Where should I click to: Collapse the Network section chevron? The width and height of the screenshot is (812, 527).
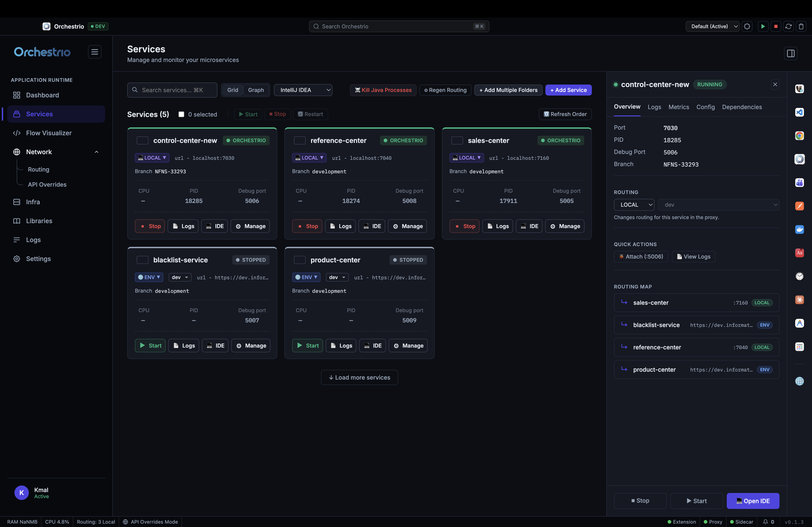[x=97, y=152]
